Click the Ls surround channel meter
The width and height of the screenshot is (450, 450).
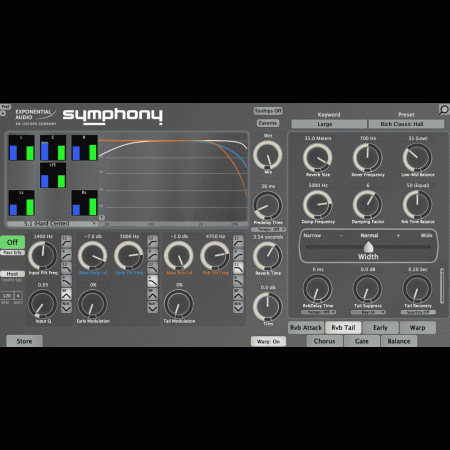(x=21, y=203)
